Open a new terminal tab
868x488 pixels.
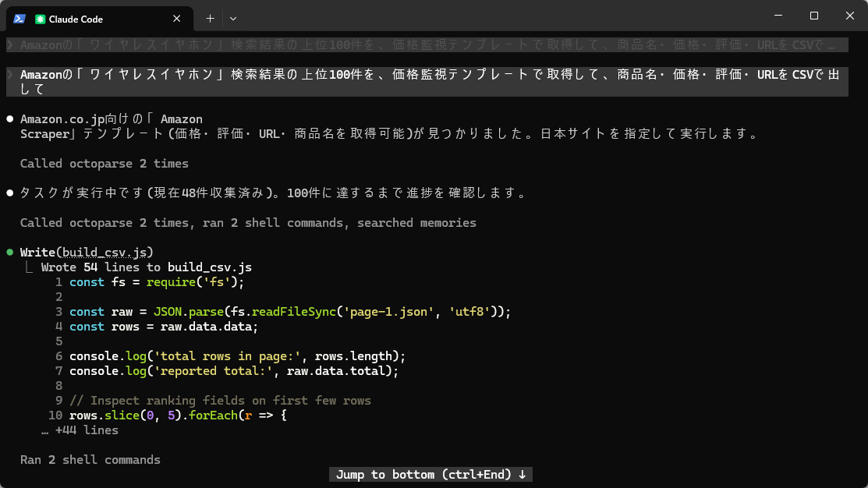(x=210, y=19)
